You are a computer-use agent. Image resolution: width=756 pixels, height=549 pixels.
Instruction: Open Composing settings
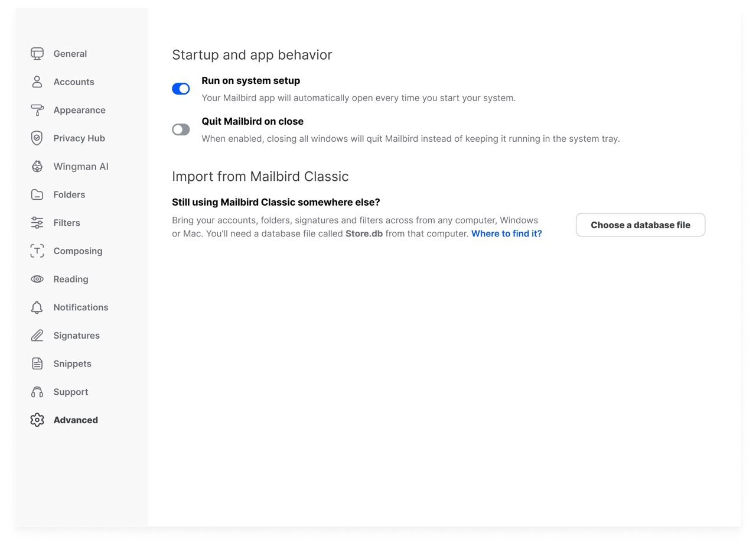tap(78, 251)
